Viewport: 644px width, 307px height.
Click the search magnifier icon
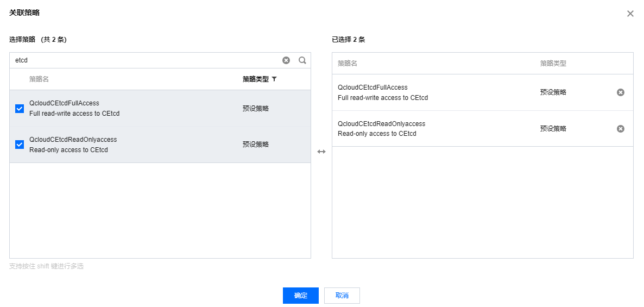tap(302, 60)
